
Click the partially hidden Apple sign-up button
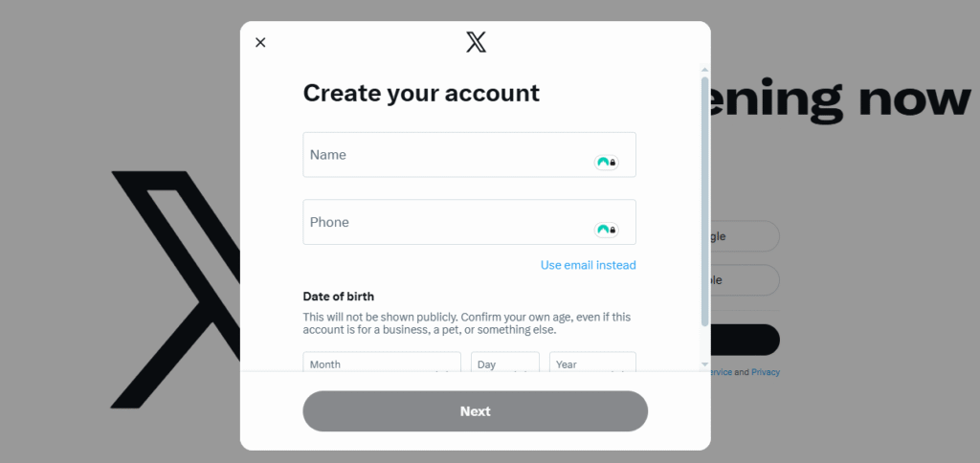coord(745,280)
